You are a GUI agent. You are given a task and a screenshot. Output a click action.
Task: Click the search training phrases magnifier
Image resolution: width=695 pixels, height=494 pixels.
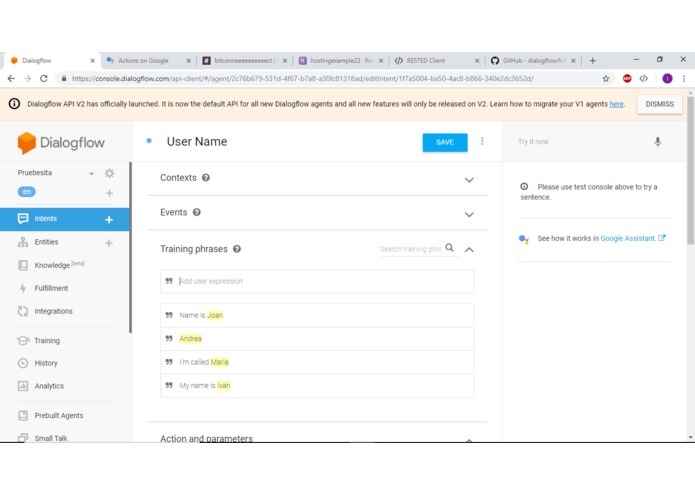pyautogui.click(x=449, y=248)
